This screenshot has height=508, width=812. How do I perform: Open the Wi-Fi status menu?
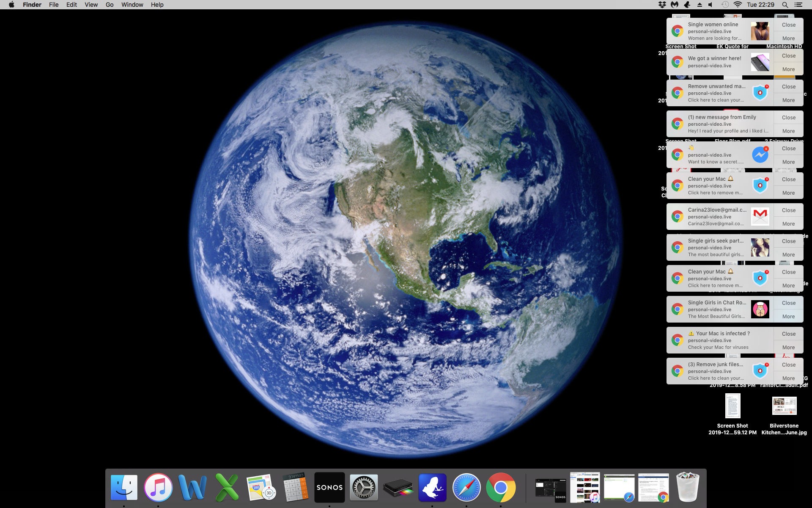coord(738,5)
